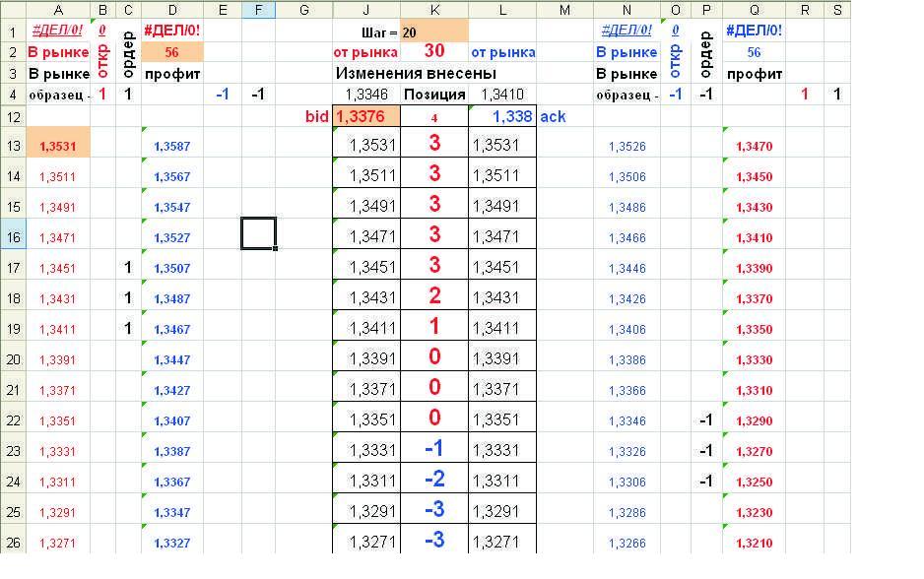The width and height of the screenshot is (924, 579).
Task: Click bid price 1,3376 cell
Action: (365, 116)
